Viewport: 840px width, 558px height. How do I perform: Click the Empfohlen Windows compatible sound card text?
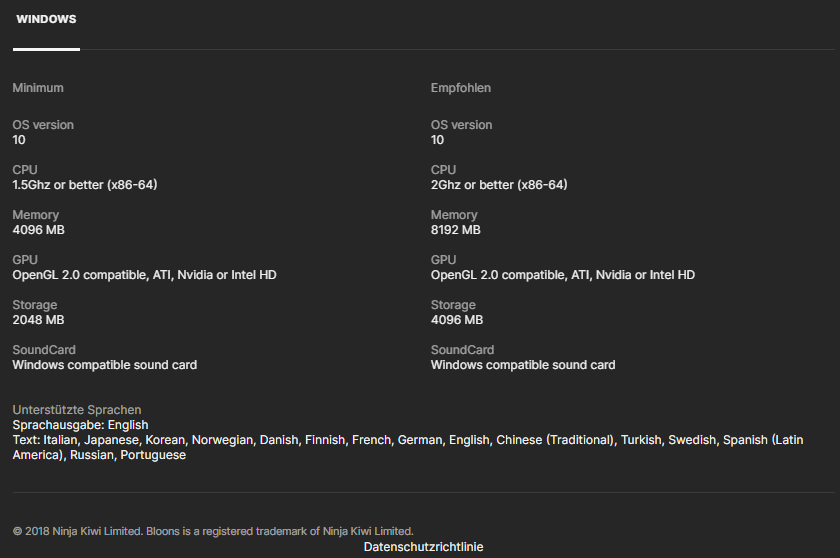(523, 365)
